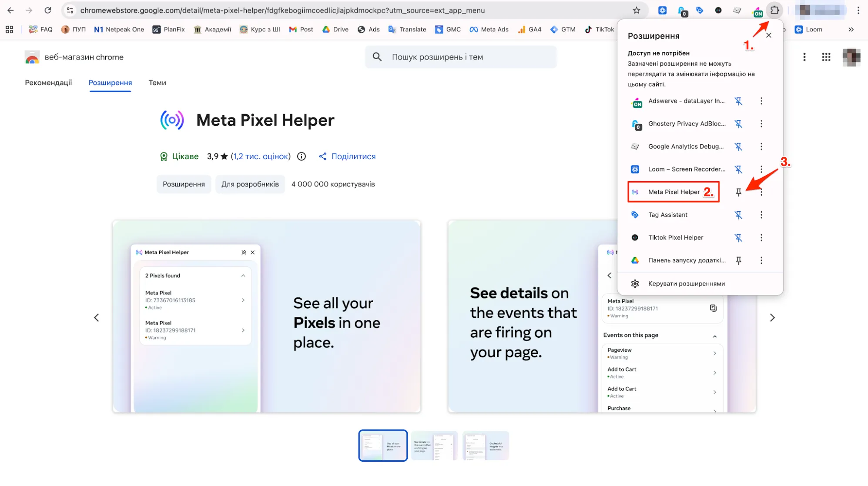
Task: Unpin Meta Pixel Helper from toolbar
Action: (738, 192)
